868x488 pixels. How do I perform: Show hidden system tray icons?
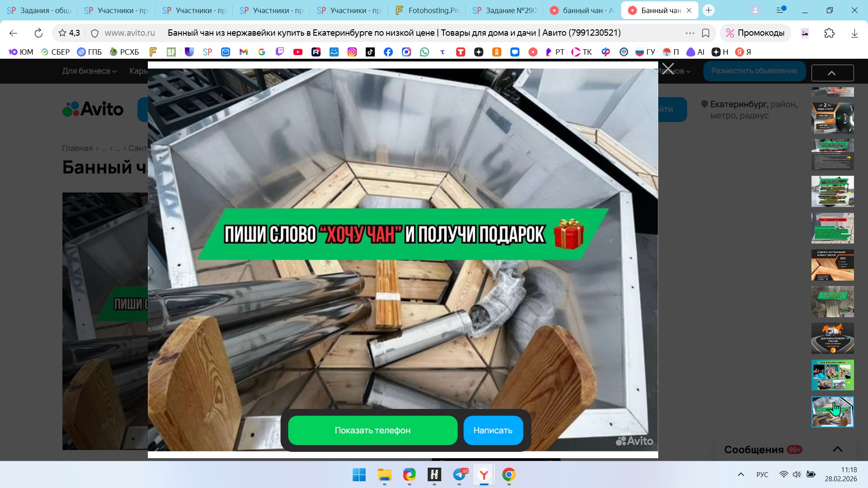(741, 474)
